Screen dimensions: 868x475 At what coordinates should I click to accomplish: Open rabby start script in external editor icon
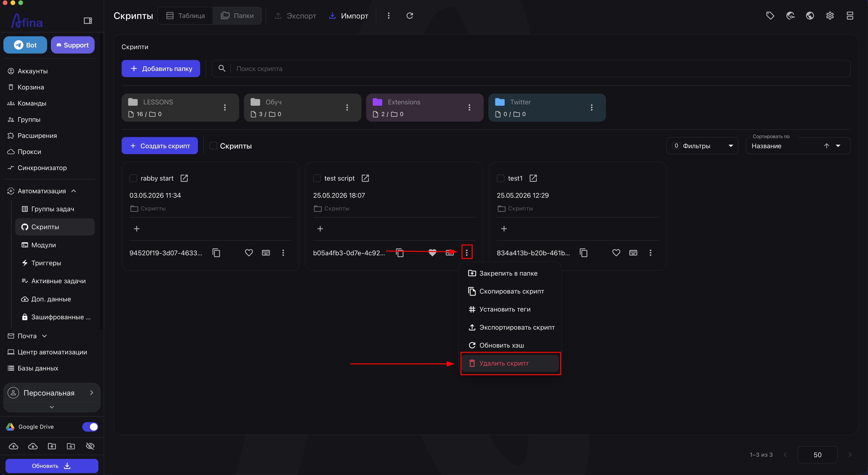184,178
